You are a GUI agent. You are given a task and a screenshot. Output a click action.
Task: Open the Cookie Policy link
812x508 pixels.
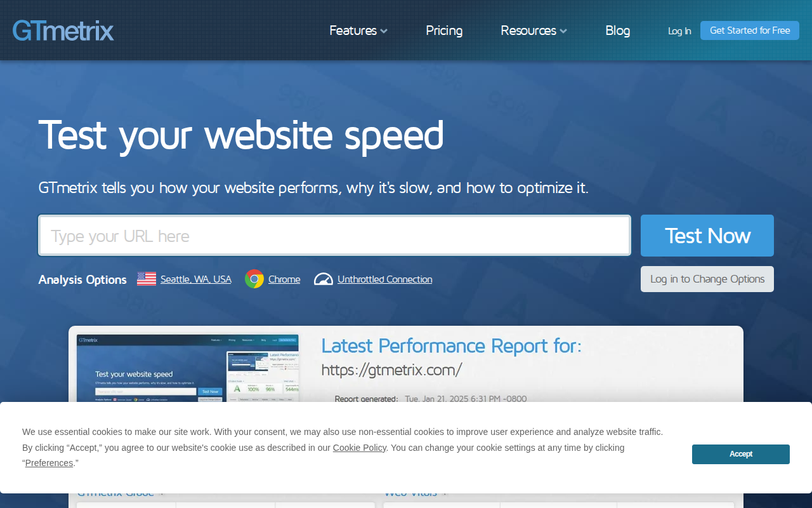(360, 448)
